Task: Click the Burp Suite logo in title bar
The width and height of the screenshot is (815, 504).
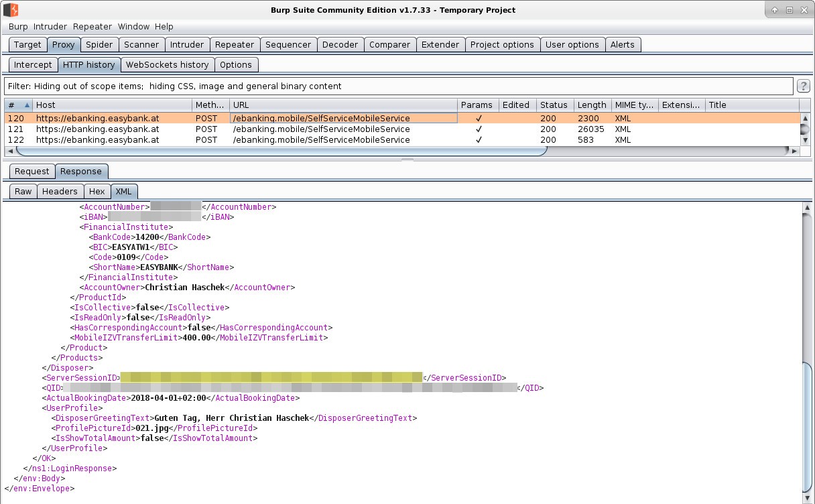Action: (11, 10)
